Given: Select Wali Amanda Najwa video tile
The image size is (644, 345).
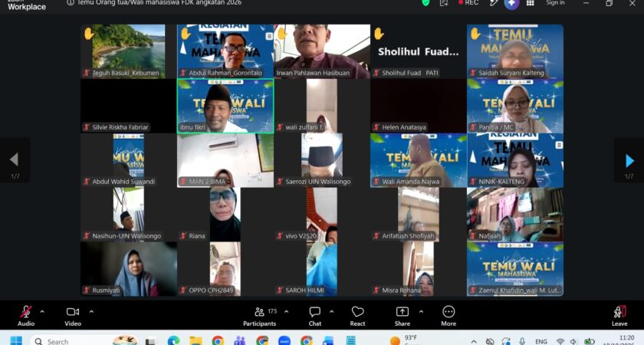Looking at the screenshot, I should coord(419,160).
